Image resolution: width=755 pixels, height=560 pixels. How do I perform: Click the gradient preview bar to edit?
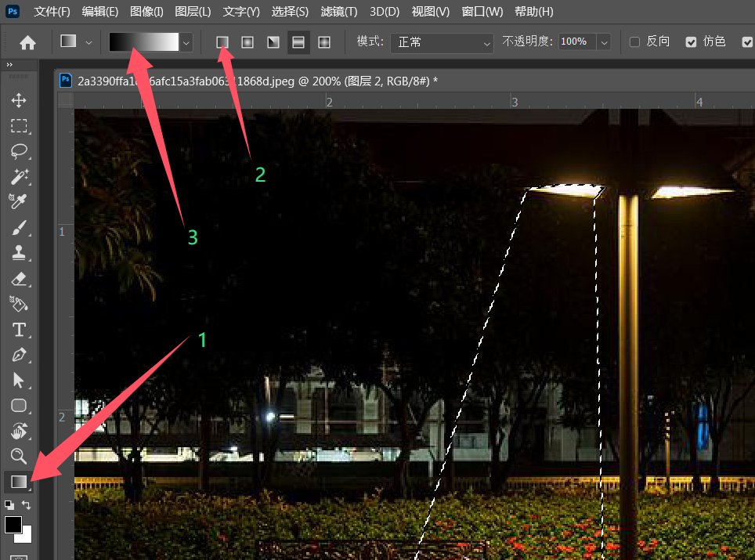143,42
